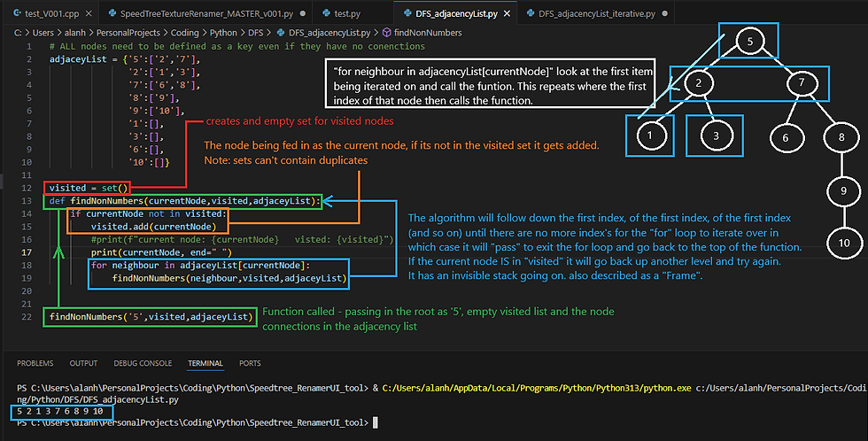Click terminal output "5 2 1 3 7 6 8 9 10"
868x441 pixels.
tap(60, 411)
